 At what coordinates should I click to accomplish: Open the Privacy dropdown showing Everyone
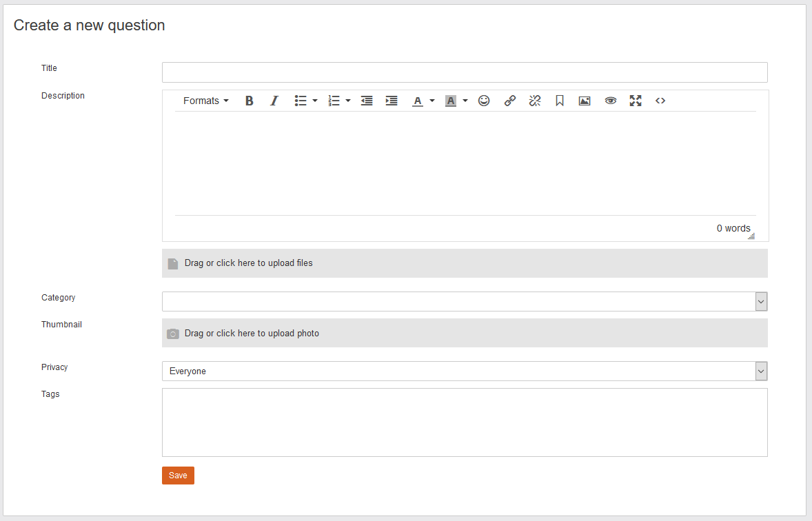tap(464, 371)
